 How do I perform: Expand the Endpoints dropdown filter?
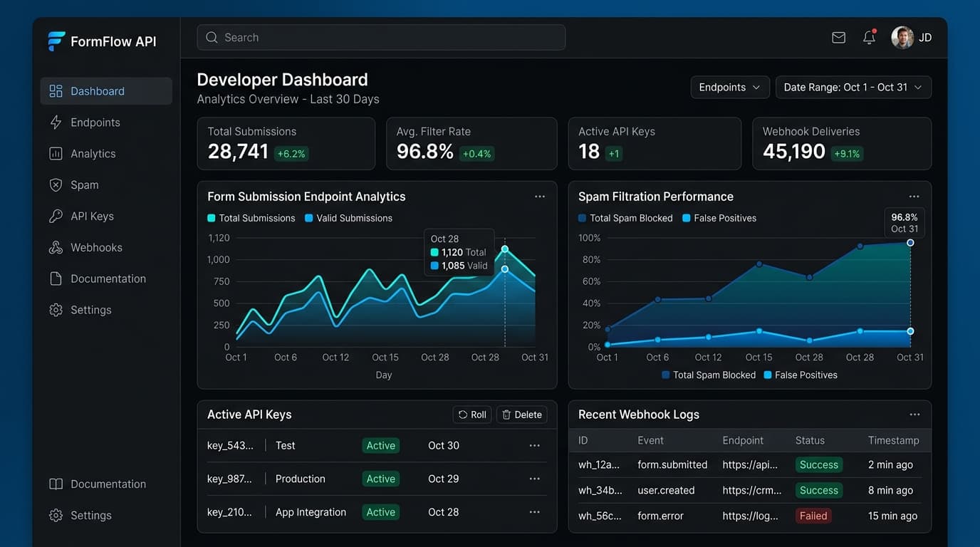click(730, 88)
